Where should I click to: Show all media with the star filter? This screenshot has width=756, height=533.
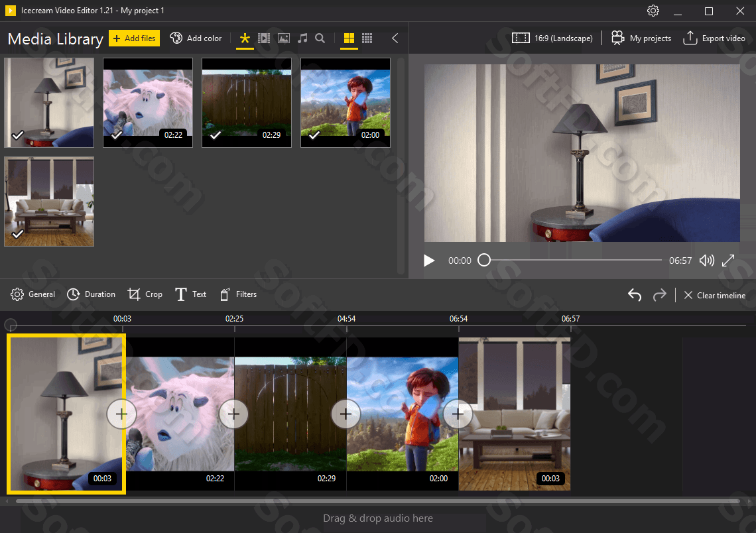click(x=245, y=38)
